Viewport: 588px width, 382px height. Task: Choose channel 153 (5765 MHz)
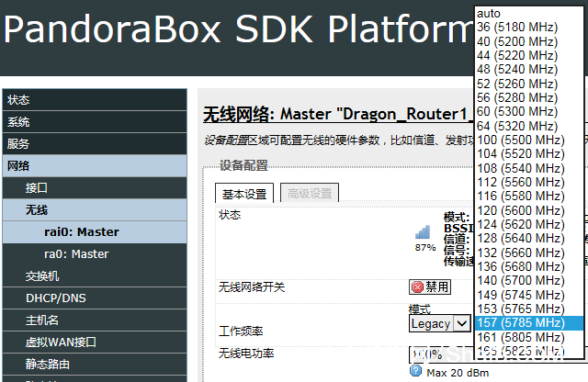point(529,309)
